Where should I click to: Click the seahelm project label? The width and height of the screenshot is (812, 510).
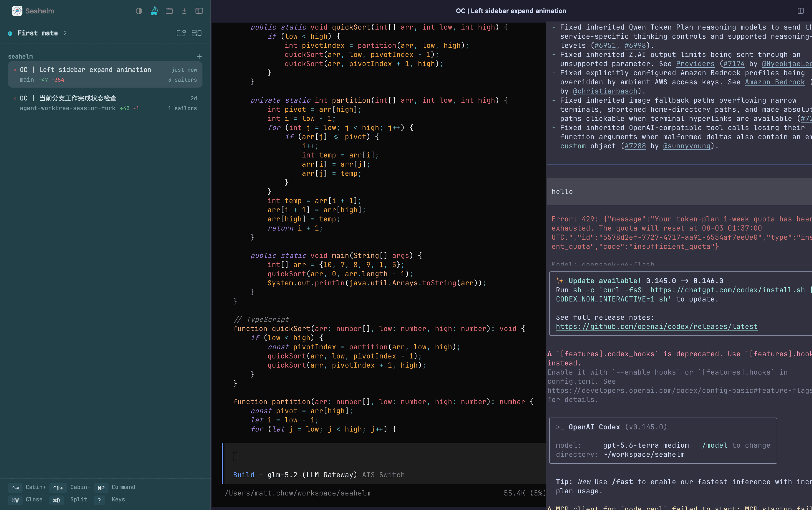pyautogui.click(x=21, y=56)
